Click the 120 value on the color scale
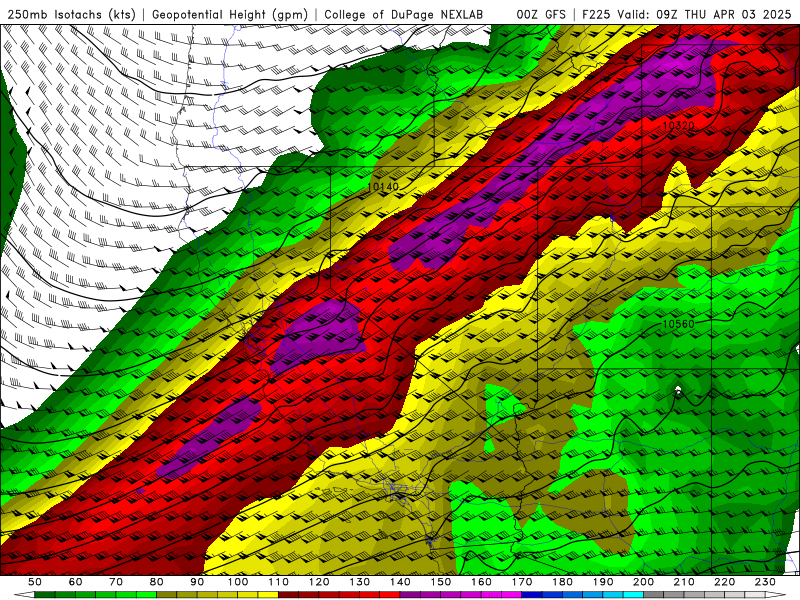This screenshot has width=800, height=600. (x=319, y=582)
